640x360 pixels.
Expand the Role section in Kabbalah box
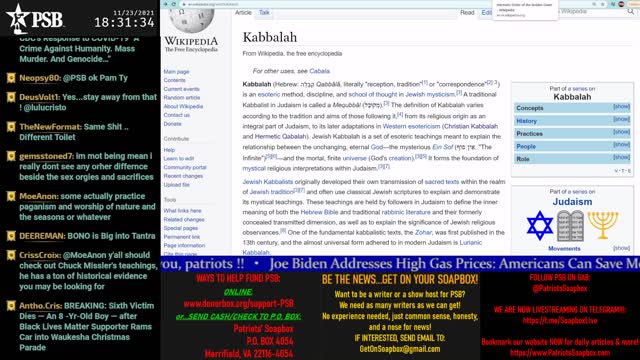(621, 157)
